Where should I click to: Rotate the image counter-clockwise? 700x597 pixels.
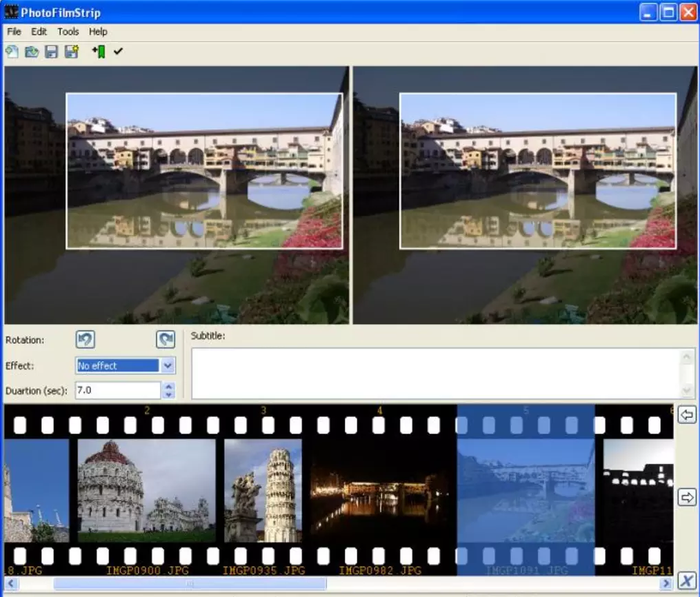pos(86,339)
